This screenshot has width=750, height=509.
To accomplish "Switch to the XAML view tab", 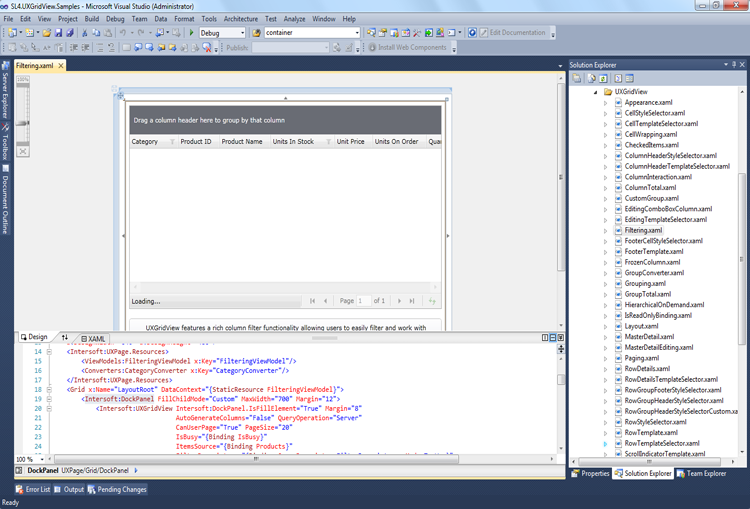I will [93, 339].
